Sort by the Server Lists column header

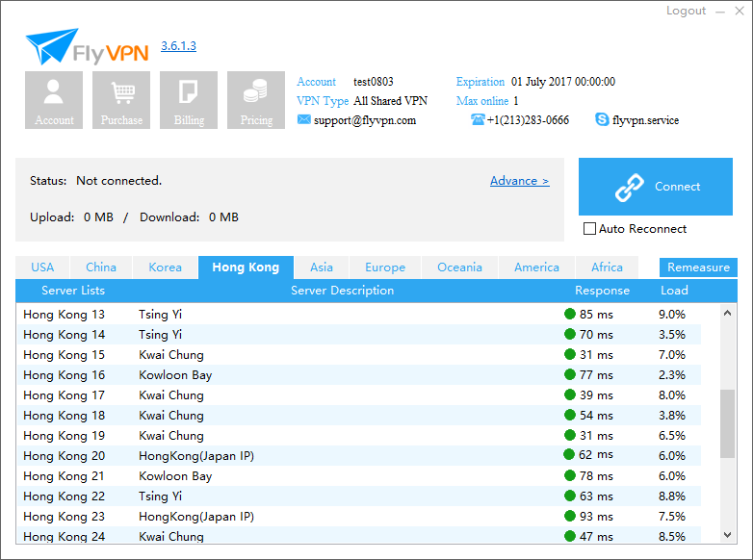73,291
